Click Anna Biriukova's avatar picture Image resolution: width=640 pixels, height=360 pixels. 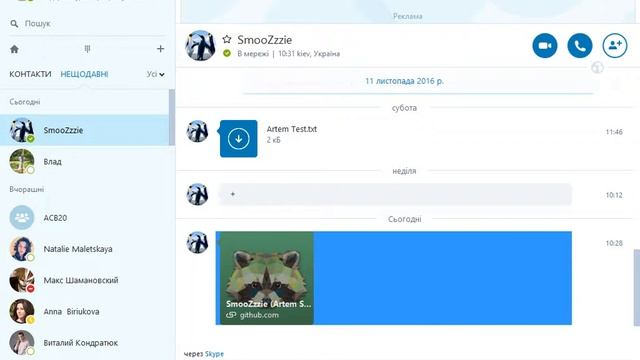(22, 311)
